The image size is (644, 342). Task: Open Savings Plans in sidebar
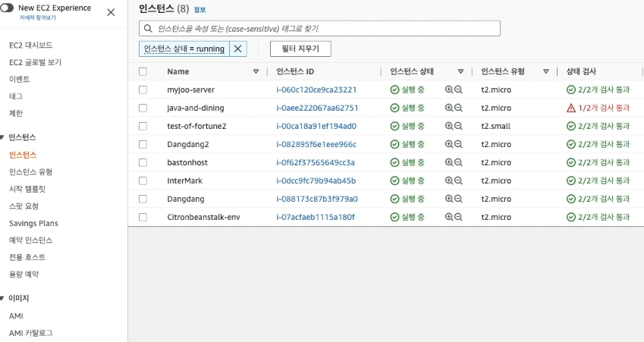click(33, 224)
